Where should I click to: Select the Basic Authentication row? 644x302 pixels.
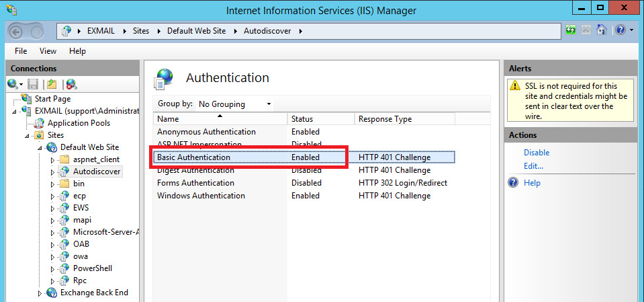click(304, 157)
